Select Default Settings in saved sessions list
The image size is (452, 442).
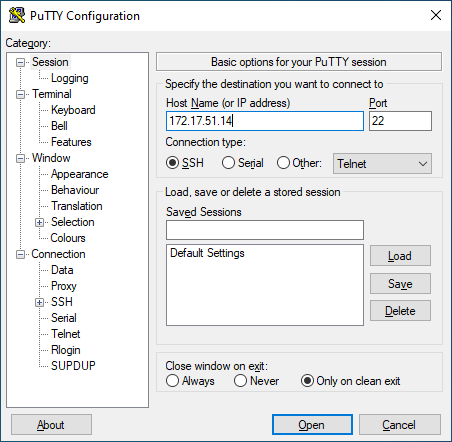(207, 253)
